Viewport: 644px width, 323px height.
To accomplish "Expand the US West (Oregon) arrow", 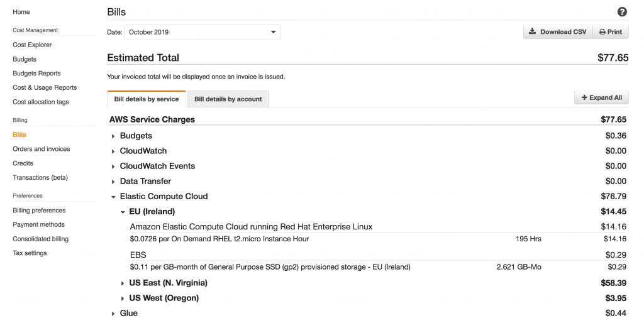I will pyautogui.click(x=123, y=298).
